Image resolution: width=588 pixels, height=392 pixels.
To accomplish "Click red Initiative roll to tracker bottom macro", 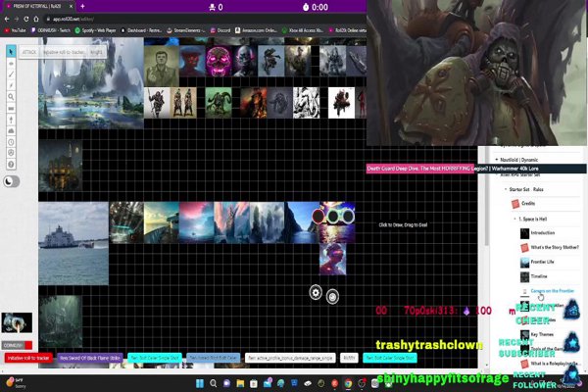I will (28, 358).
